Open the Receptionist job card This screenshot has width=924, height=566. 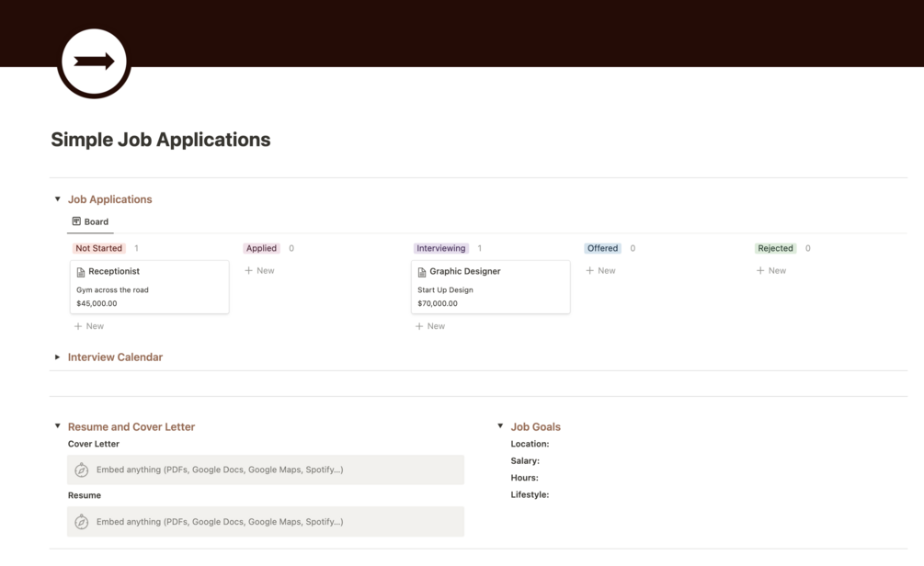(149, 287)
